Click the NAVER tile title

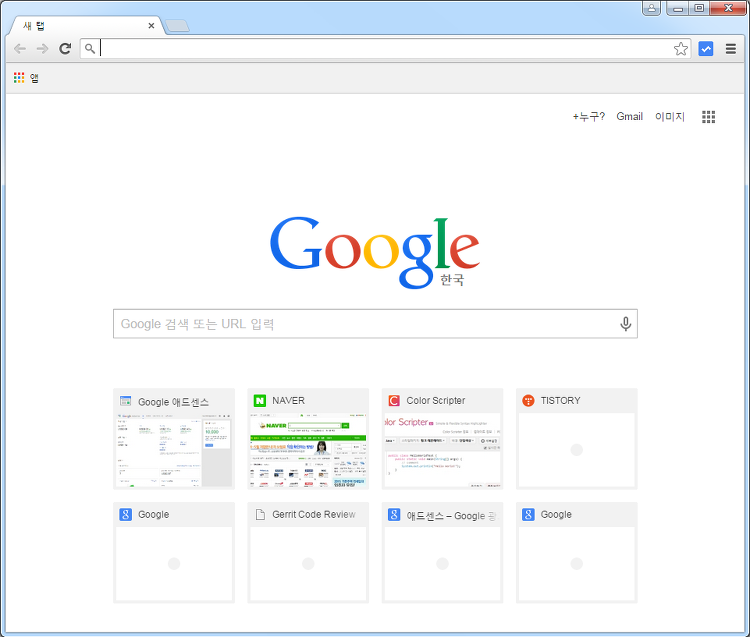pyautogui.click(x=288, y=401)
